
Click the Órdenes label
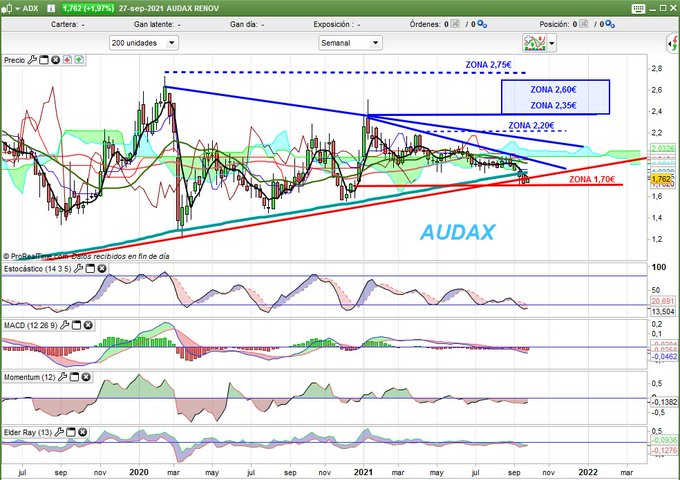pyautogui.click(x=425, y=24)
